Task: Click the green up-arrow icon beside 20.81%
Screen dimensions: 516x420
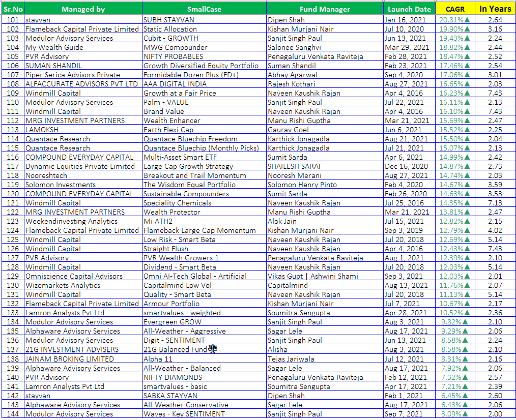Action: (x=467, y=20)
